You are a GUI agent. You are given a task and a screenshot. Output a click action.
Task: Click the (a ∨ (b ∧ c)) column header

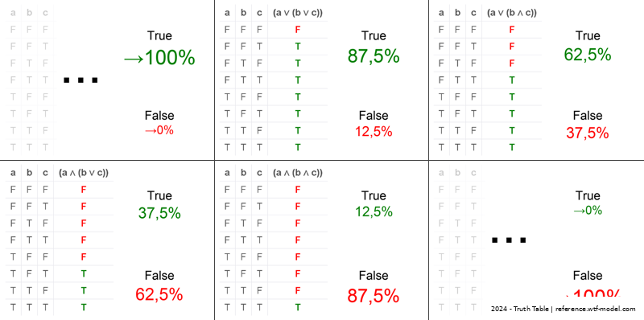(512, 13)
